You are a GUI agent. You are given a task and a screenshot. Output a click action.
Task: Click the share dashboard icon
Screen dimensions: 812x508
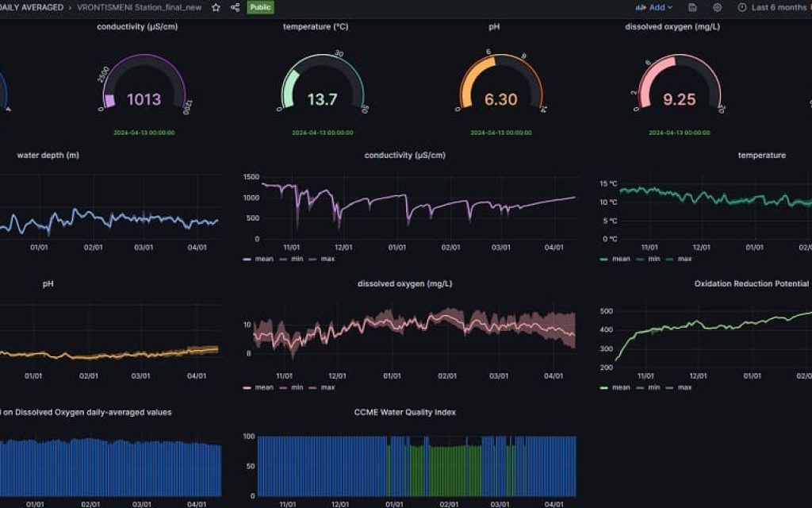coord(235,7)
